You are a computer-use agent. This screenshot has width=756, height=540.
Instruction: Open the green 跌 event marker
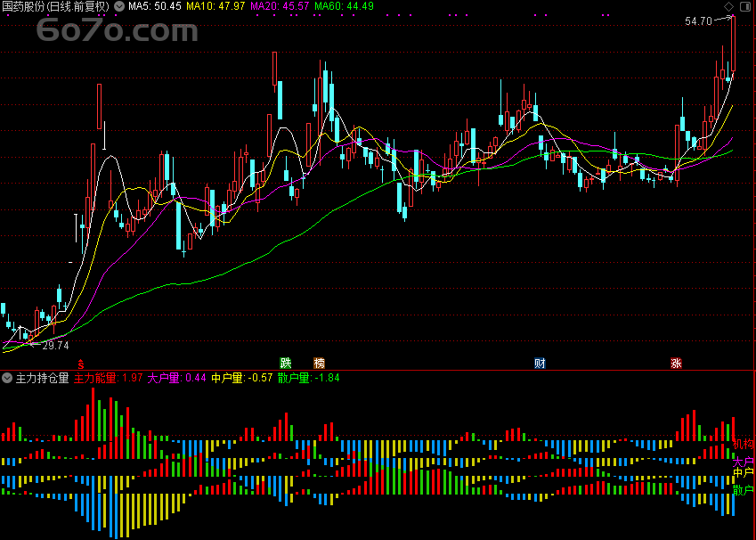(286, 363)
